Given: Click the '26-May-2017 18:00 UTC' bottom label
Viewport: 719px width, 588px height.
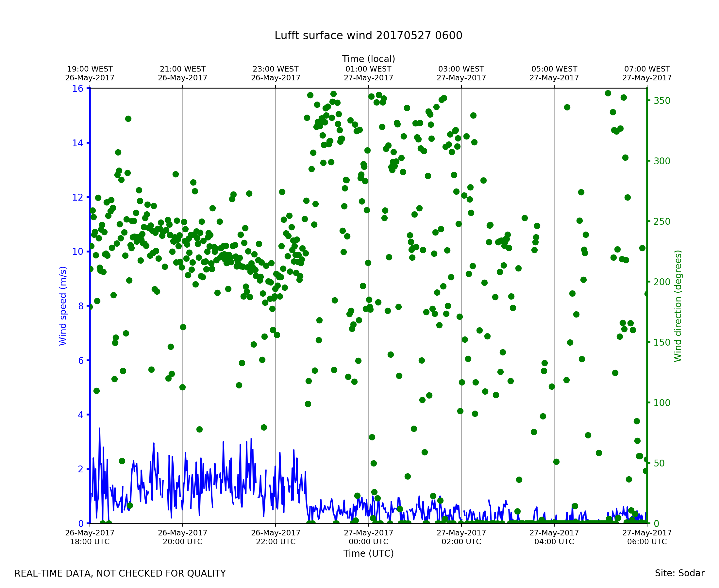Looking at the screenshot, I should click(x=90, y=537).
